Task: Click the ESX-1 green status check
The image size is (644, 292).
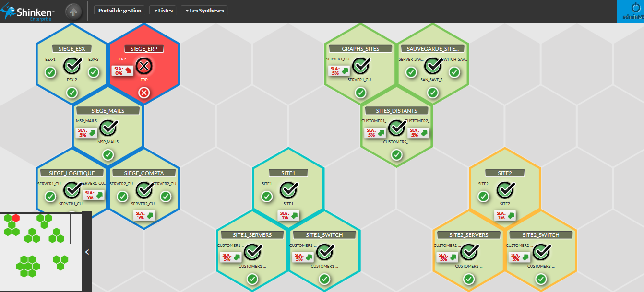Action: [50, 72]
